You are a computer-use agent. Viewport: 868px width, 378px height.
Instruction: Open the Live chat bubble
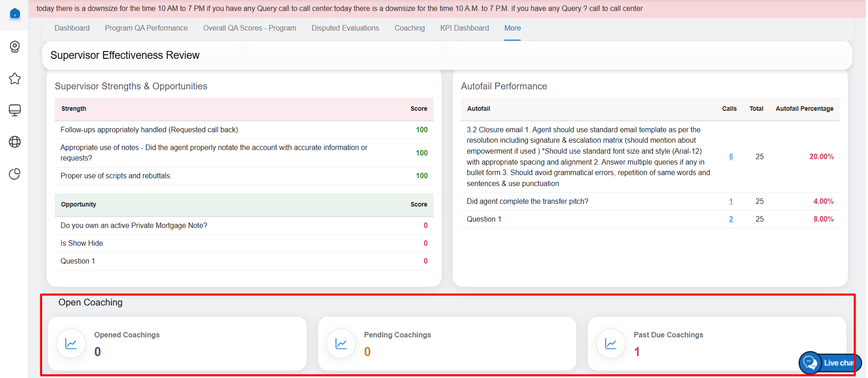click(830, 363)
